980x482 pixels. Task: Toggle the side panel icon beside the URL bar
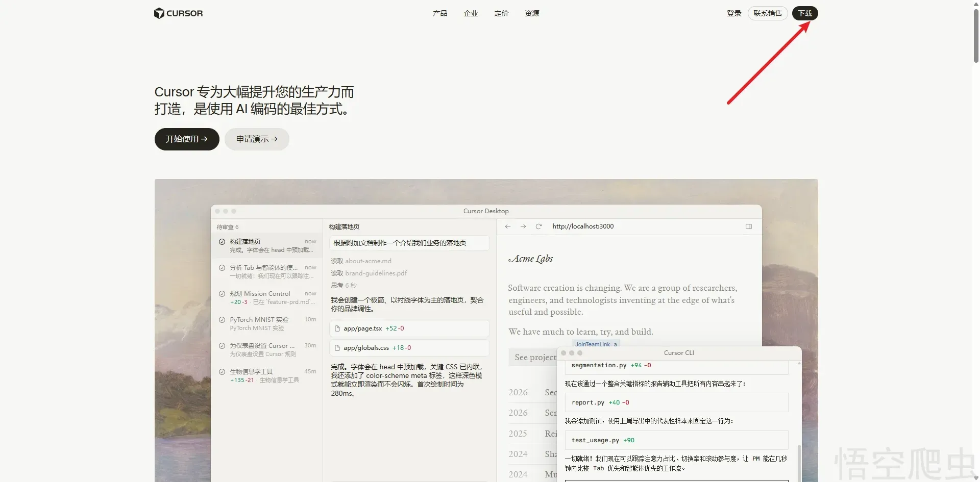[749, 226]
